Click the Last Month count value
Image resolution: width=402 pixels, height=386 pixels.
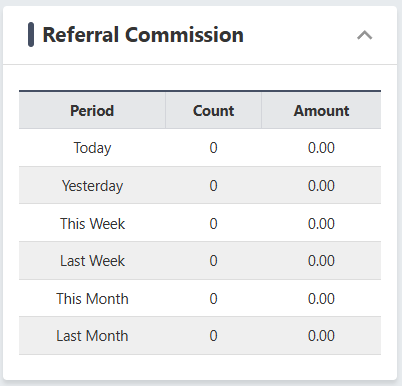coord(213,336)
